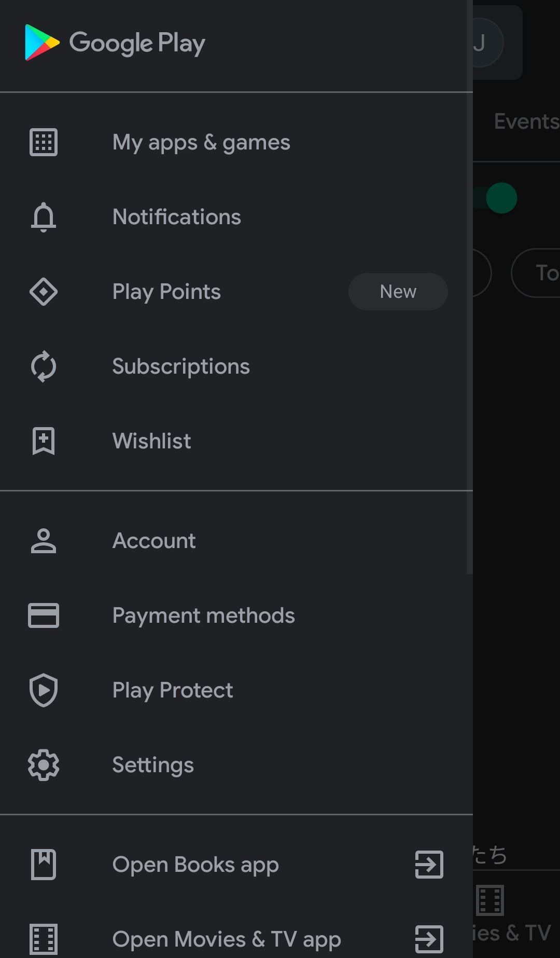Click the Settings gear icon
This screenshot has height=958, width=560.
[x=44, y=765]
